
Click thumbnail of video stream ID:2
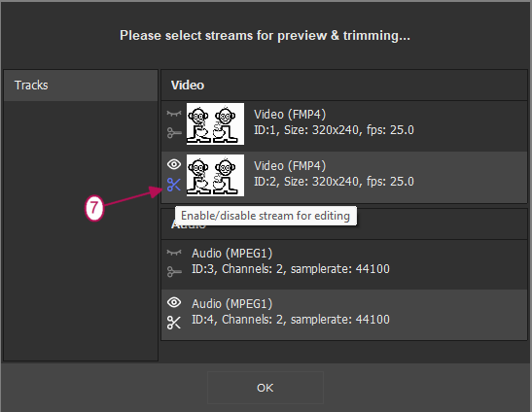coord(215,175)
